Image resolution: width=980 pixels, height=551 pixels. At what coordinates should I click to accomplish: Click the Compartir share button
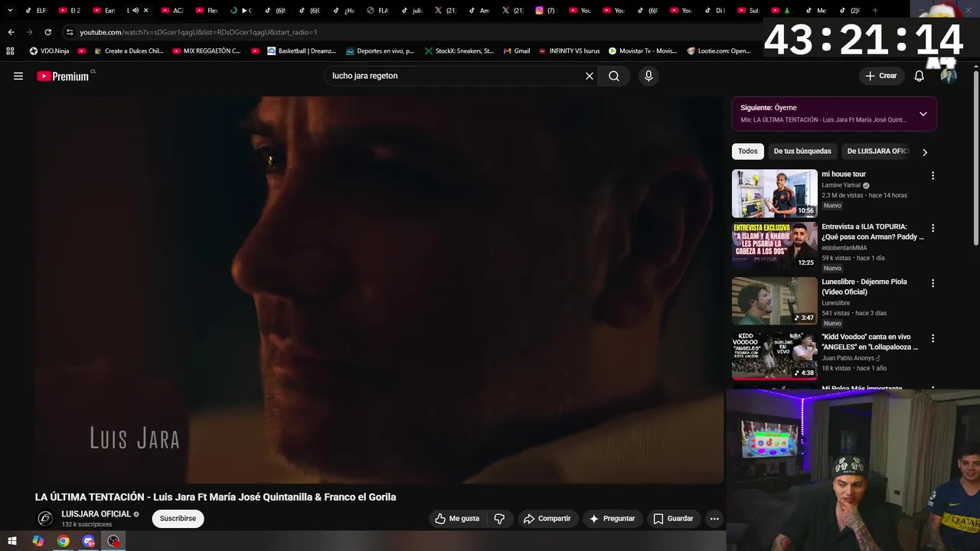547,519
